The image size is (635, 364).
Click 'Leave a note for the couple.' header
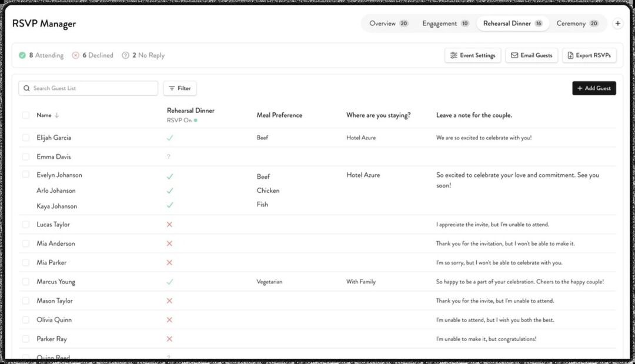[x=474, y=115]
